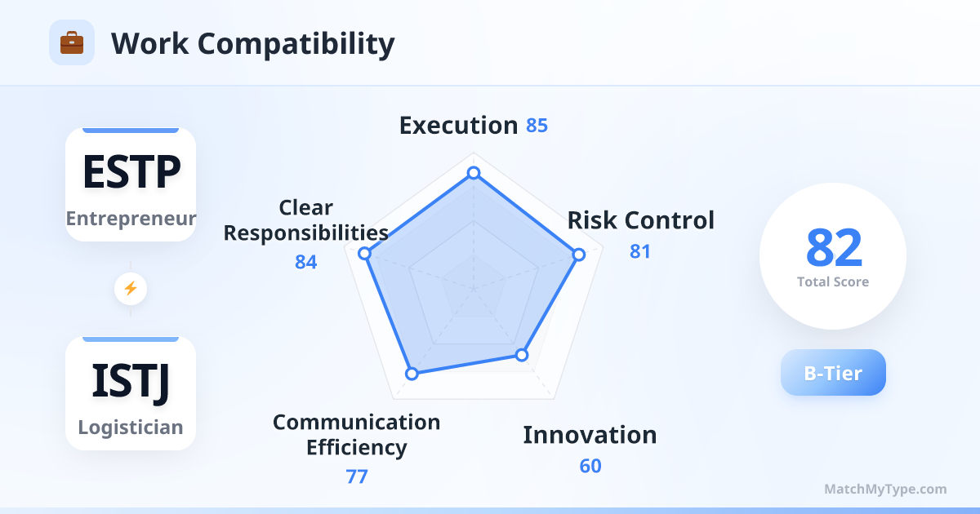
Task: Click the center of the radar chart
Action: click(473, 288)
